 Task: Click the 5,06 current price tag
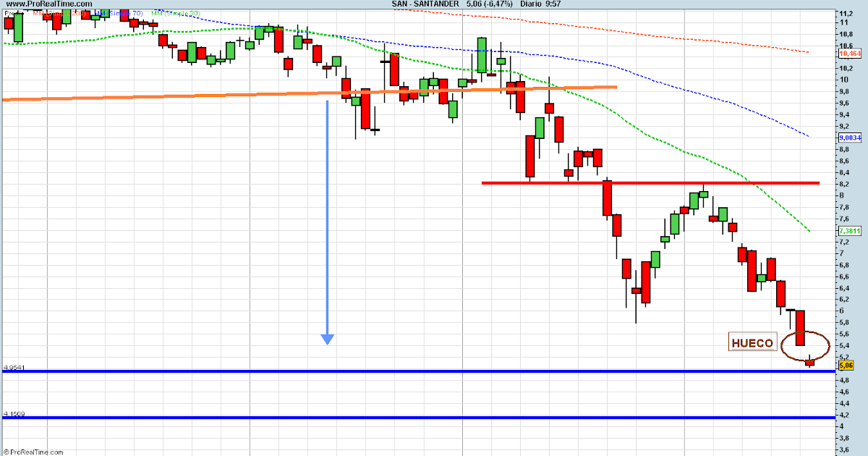pyautogui.click(x=846, y=366)
